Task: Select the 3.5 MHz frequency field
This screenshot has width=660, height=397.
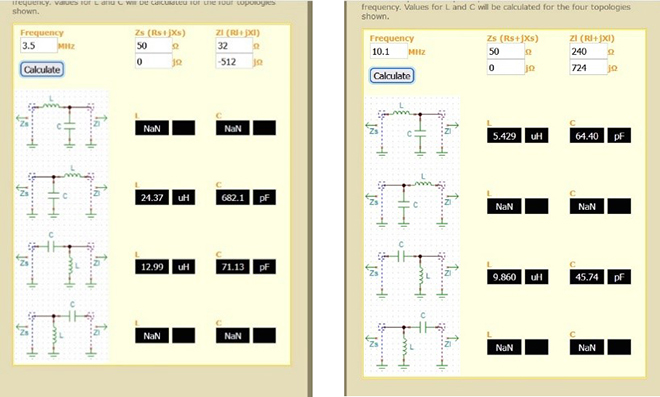Action: pos(39,45)
